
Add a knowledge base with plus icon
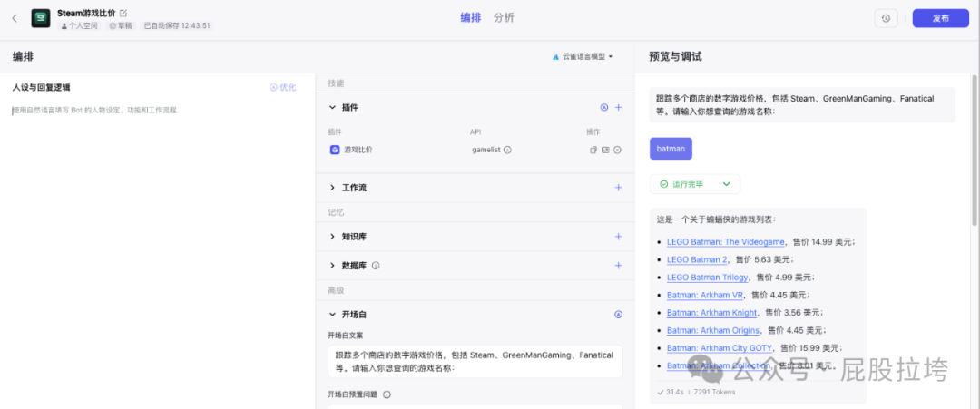coord(618,237)
